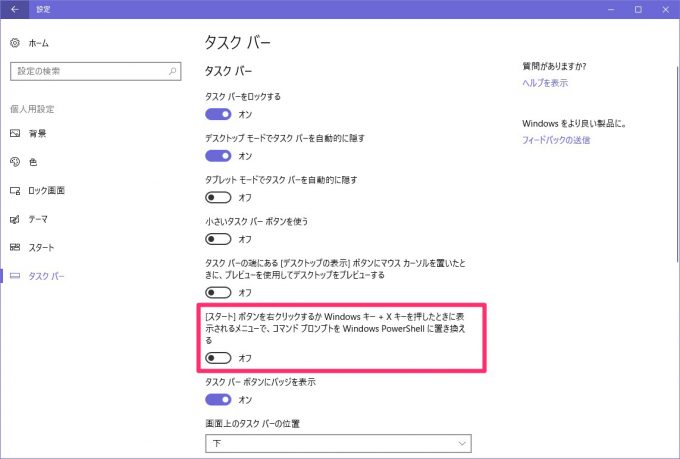680x459 pixels.
Task: Select 色 in the sidebar
Action: coord(33,162)
